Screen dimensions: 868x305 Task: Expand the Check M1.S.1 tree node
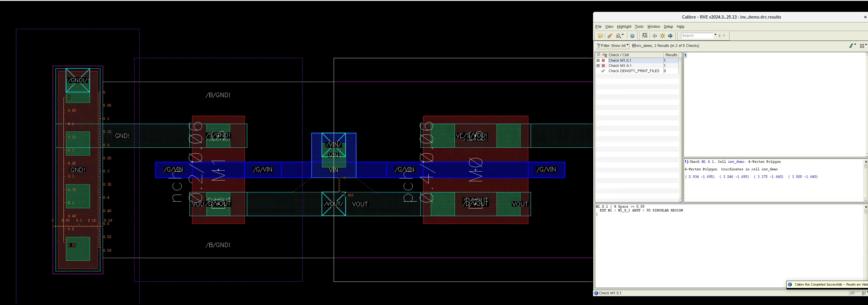tap(598, 61)
